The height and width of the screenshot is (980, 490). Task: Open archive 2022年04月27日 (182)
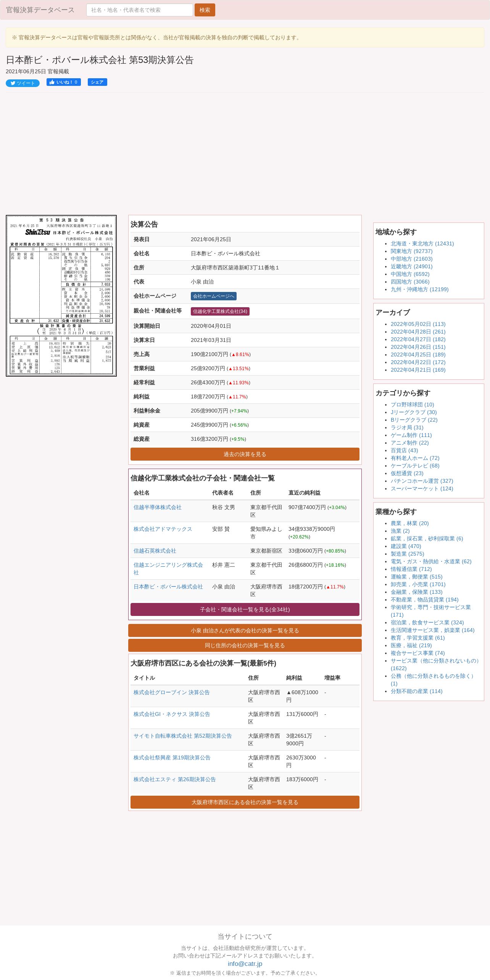point(418,339)
